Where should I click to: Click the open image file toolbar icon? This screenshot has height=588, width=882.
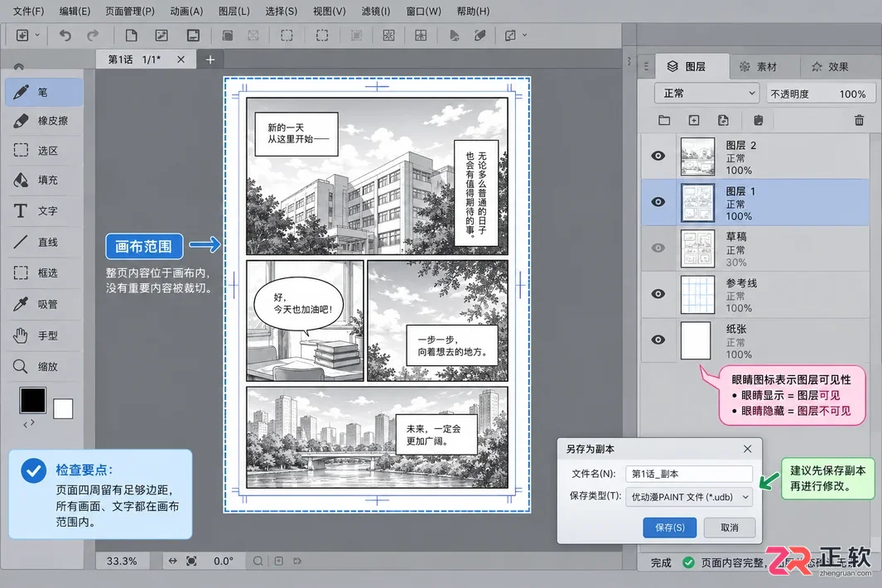tap(161, 36)
